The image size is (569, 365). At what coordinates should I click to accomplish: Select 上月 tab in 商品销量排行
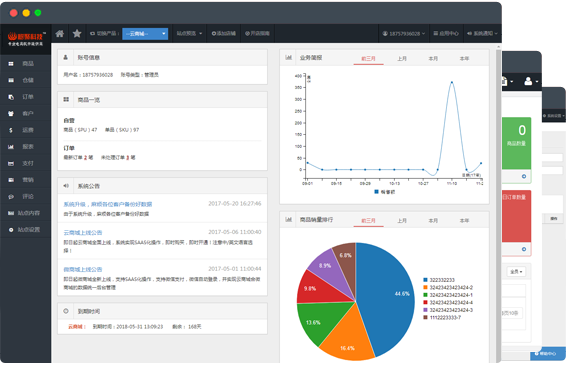coord(402,221)
